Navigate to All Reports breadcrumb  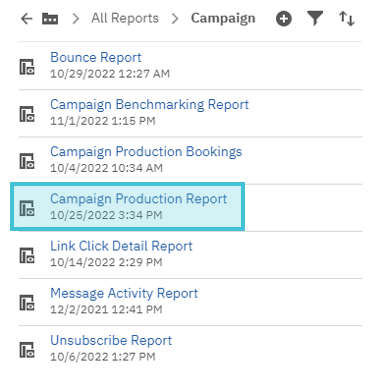(125, 18)
